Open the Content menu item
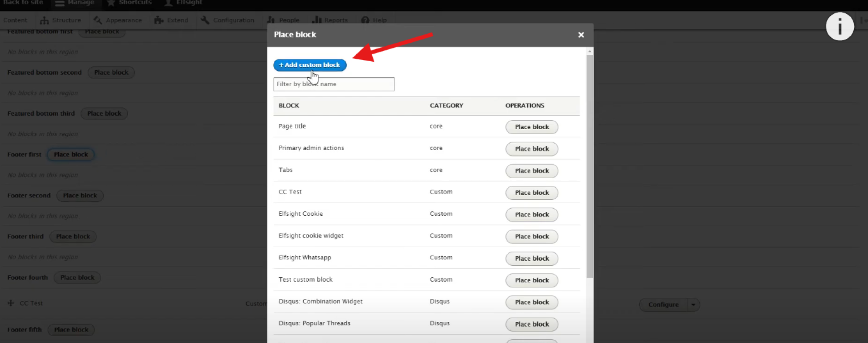This screenshot has height=343, width=868. point(15,20)
